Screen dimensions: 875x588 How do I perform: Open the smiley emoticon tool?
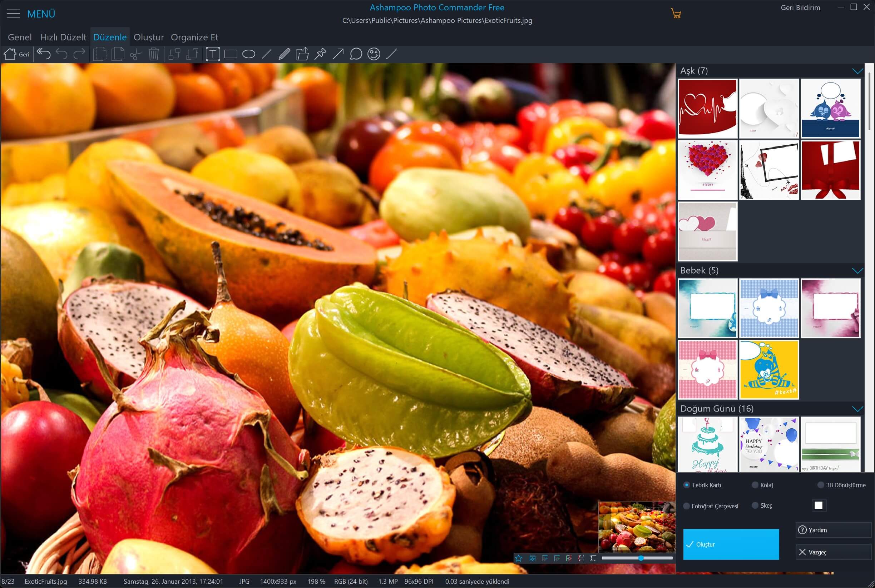pos(374,54)
